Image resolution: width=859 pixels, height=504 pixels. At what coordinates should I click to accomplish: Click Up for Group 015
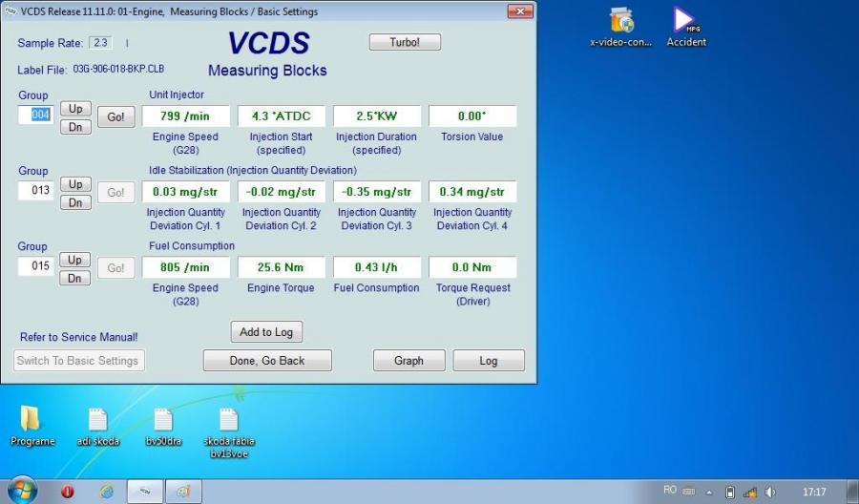pyautogui.click(x=75, y=260)
